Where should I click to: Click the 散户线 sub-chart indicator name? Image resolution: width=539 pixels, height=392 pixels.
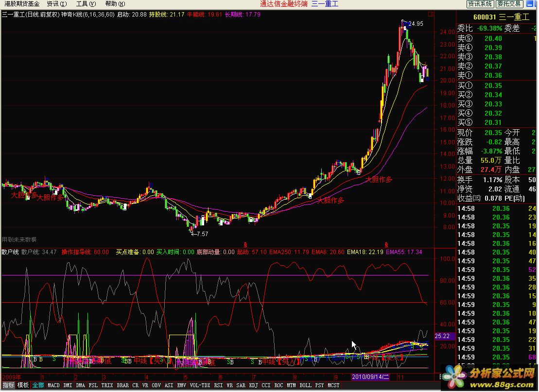click(10, 252)
